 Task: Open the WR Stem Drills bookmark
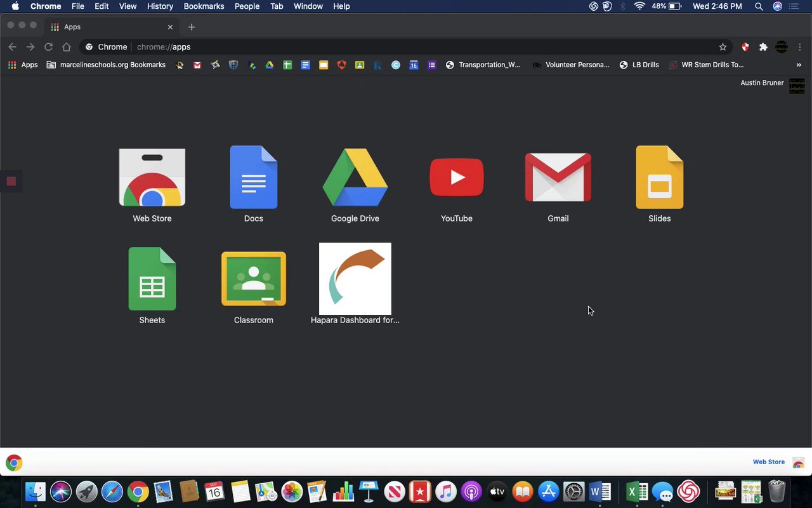(706, 65)
